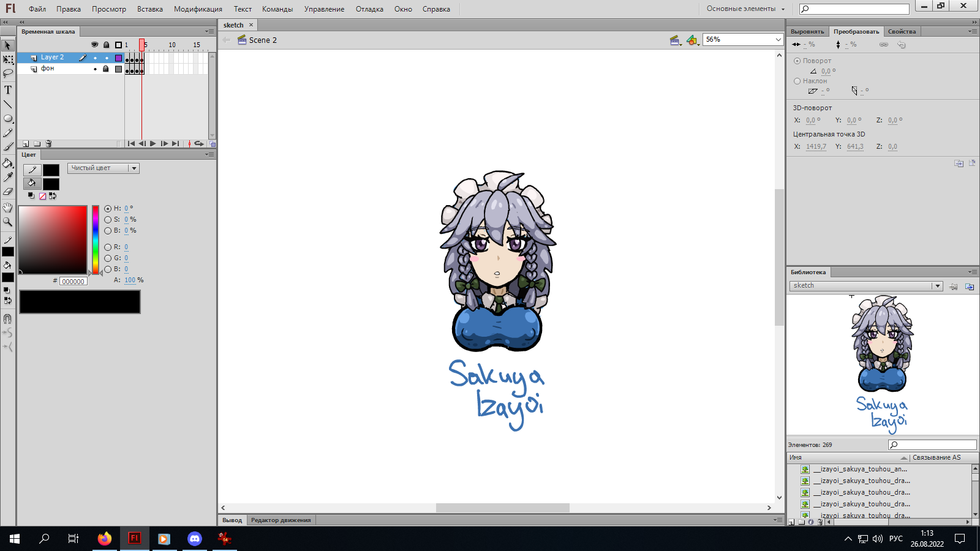The height and width of the screenshot is (551, 980).
Task: Toggle lock on Layer 2
Action: (x=107, y=58)
